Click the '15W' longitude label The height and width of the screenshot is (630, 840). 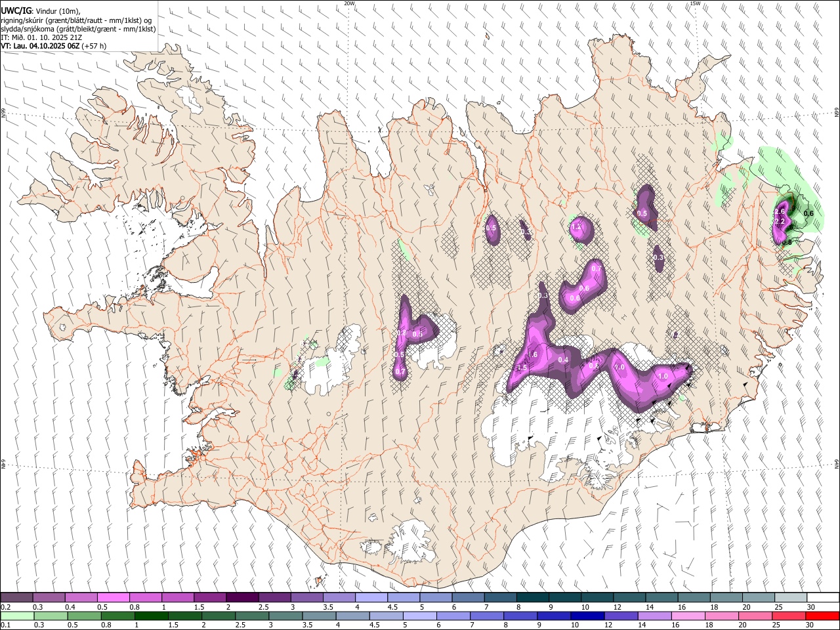click(695, 3)
